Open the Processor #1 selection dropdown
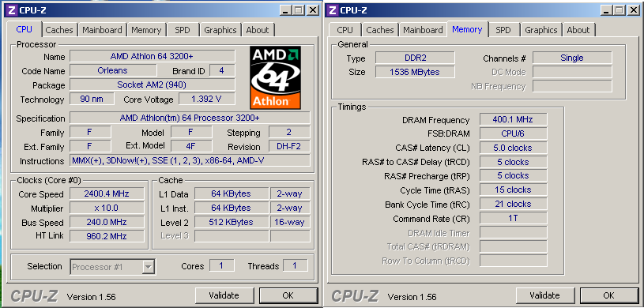 tap(112, 267)
